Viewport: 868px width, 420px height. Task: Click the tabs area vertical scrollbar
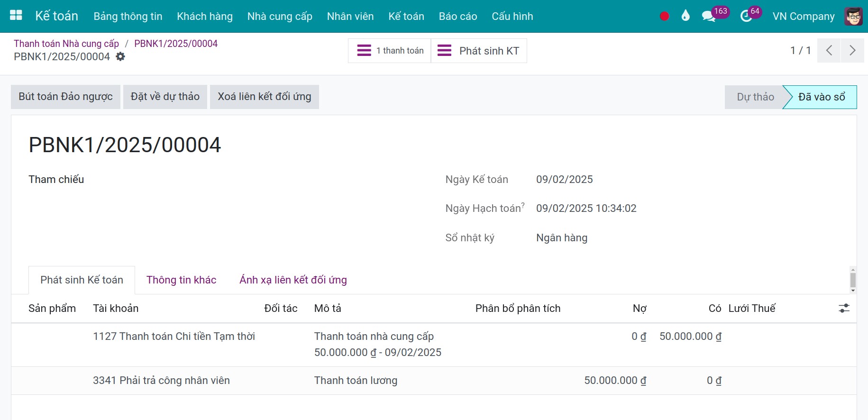pyautogui.click(x=853, y=280)
